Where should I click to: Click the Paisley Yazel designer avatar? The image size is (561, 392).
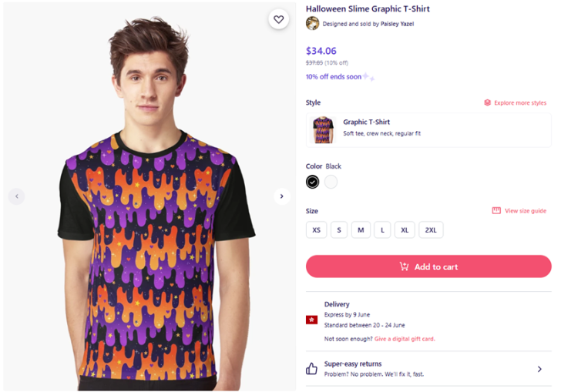pyautogui.click(x=312, y=24)
